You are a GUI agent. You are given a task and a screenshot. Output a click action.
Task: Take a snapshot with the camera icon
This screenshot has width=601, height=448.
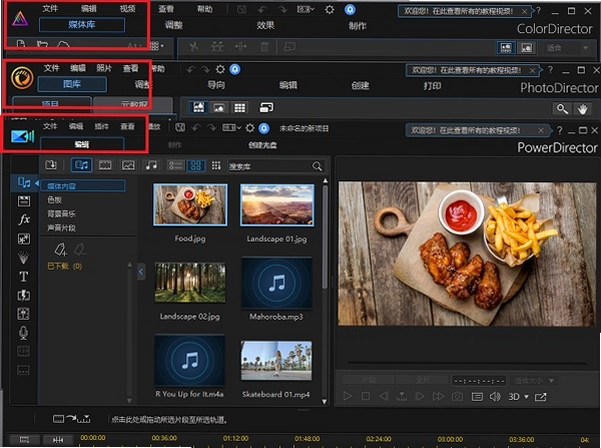457,396
